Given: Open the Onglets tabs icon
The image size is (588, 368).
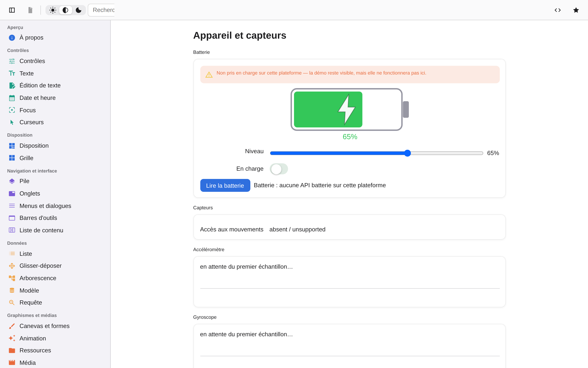Looking at the screenshot, I should (12, 193).
